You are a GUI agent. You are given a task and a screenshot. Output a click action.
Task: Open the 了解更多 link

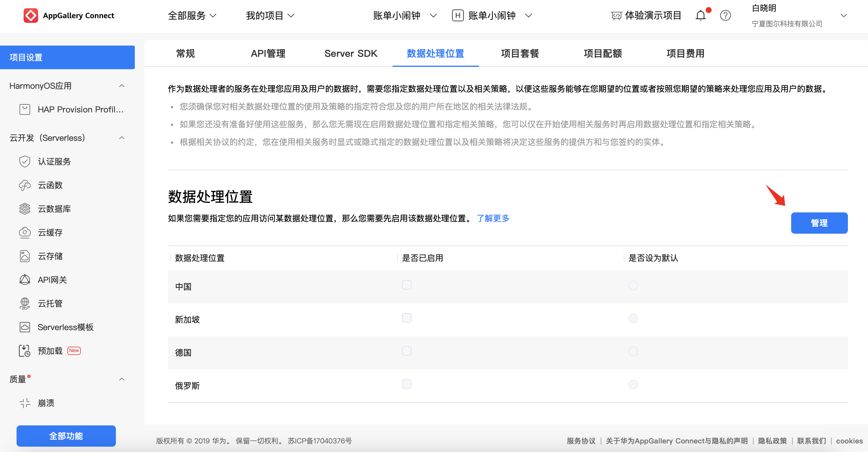[493, 218]
